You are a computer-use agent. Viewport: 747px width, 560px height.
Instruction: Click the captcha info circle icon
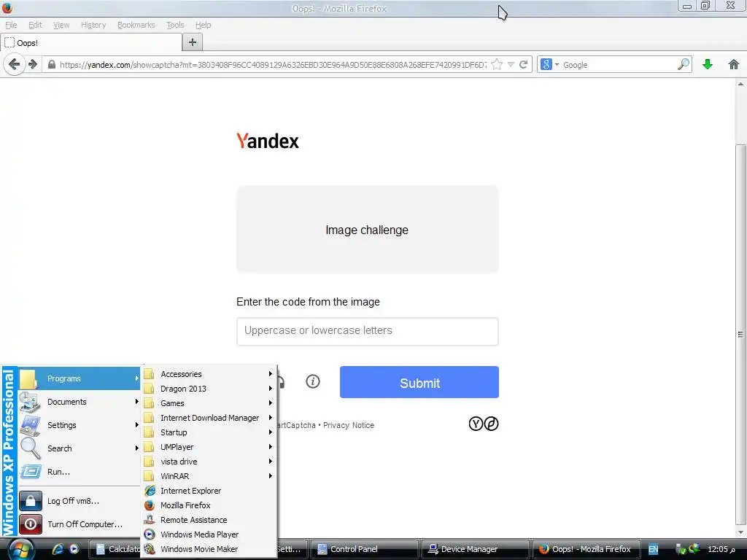312,381
